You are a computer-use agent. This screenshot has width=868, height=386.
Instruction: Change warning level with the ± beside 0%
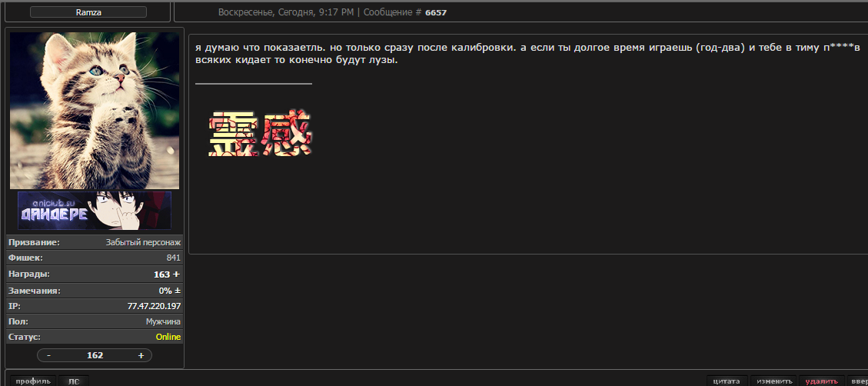point(178,290)
